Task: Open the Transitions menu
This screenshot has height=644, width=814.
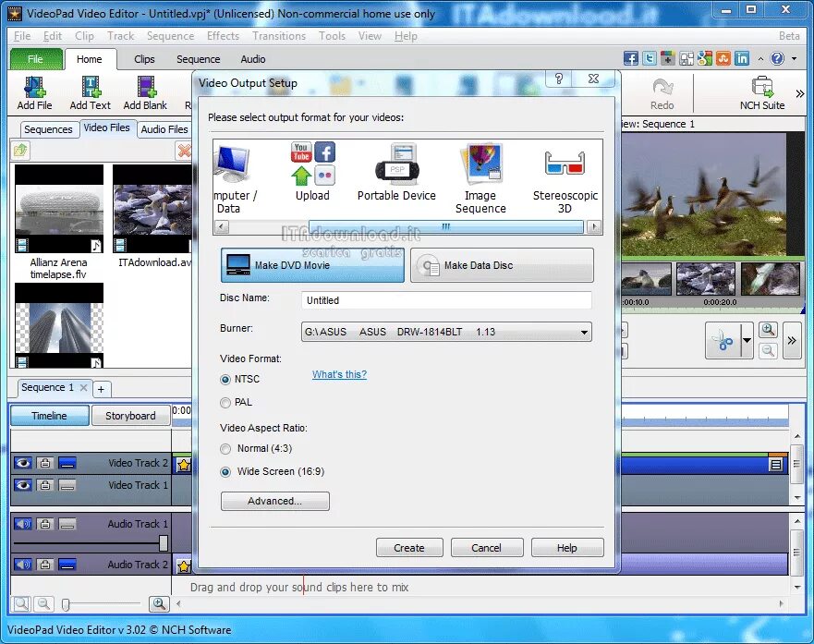Action: [x=279, y=36]
